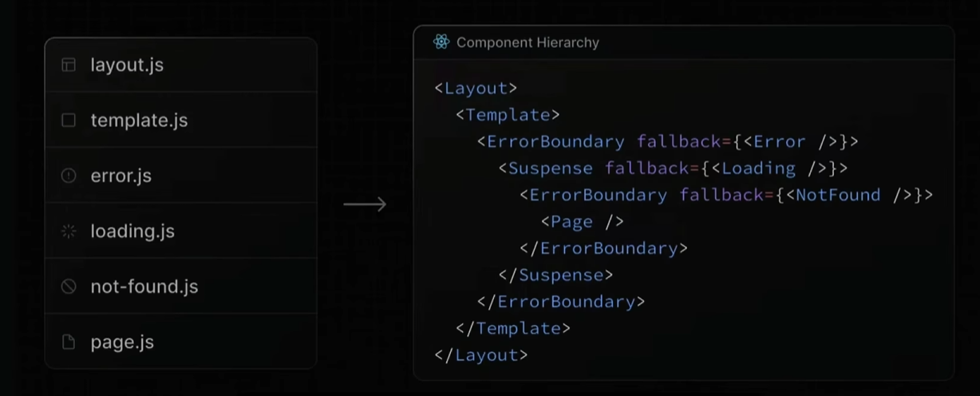Screen dimensions: 980x396
Task: Click the layout icon beside layout.js
Action: pyautogui.click(x=69, y=65)
